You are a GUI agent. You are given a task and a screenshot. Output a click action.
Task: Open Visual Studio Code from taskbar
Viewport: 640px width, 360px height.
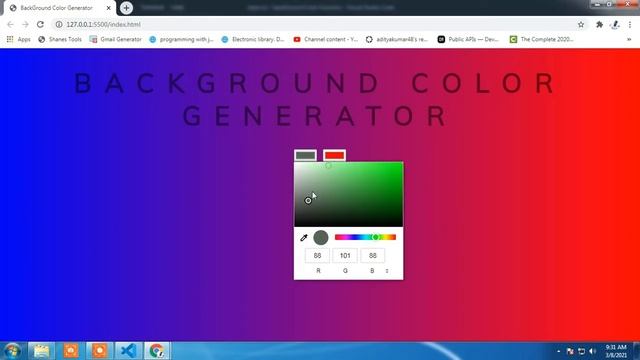pos(128,351)
